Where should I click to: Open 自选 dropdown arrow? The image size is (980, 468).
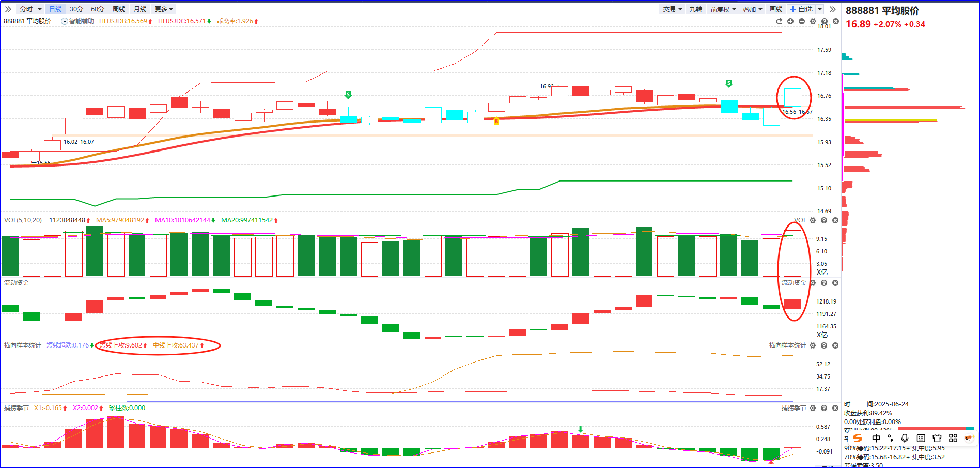[x=820, y=9]
